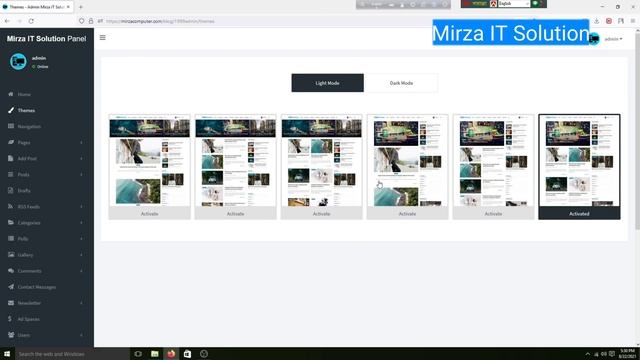Open the Windows Start menu
The height and width of the screenshot is (360, 640).
tap(7, 354)
